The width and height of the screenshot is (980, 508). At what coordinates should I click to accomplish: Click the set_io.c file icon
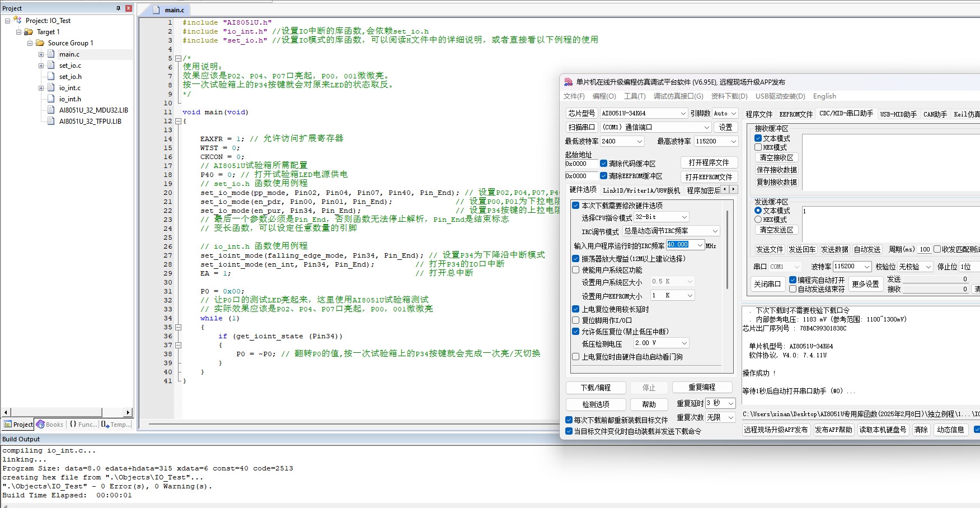[51, 65]
